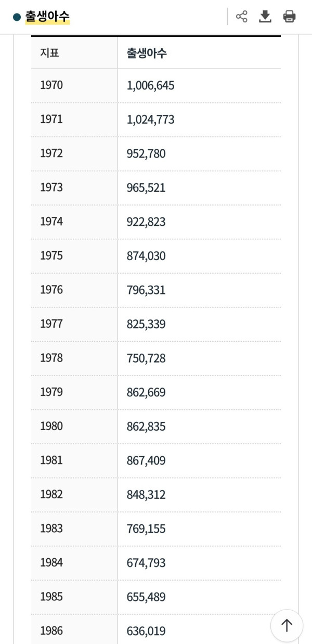The image size is (312, 644).
Task: Print the table using printer icon
Action: (x=290, y=17)
